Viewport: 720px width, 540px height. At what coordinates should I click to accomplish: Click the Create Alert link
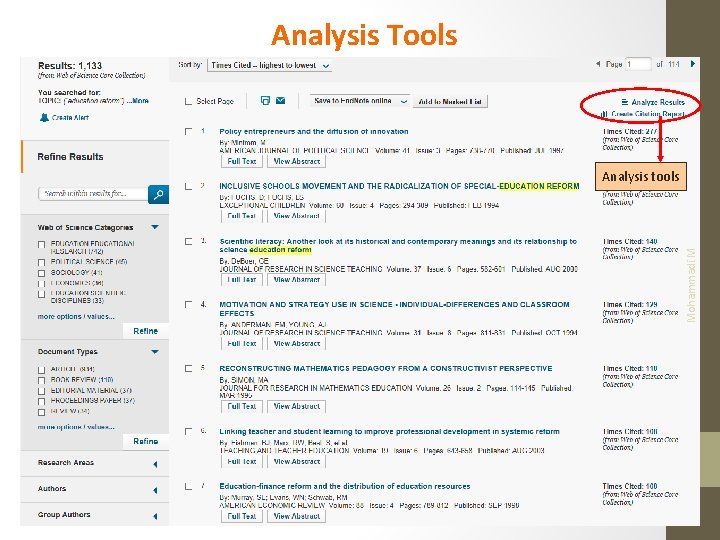click(x=70, y=118)
